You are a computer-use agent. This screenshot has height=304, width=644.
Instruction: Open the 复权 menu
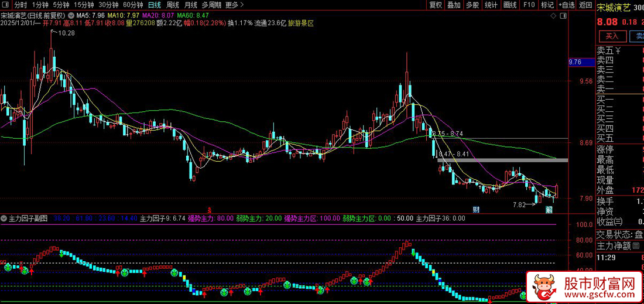436,5
